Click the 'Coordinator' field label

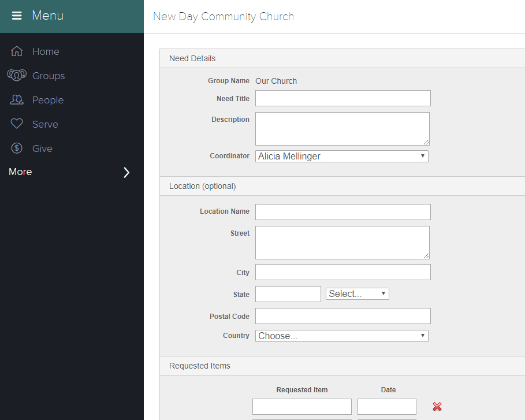point(229,156)
